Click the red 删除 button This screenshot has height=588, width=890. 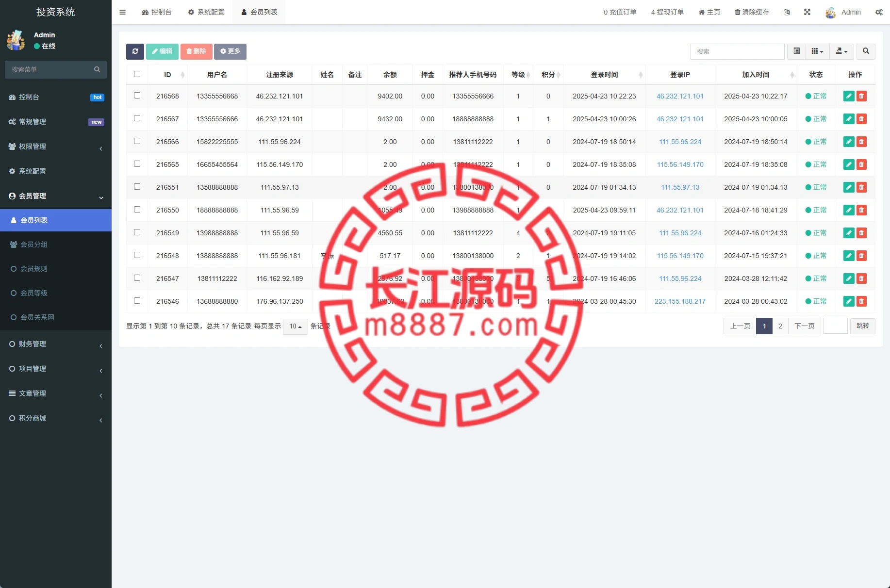tap(196, 51)
